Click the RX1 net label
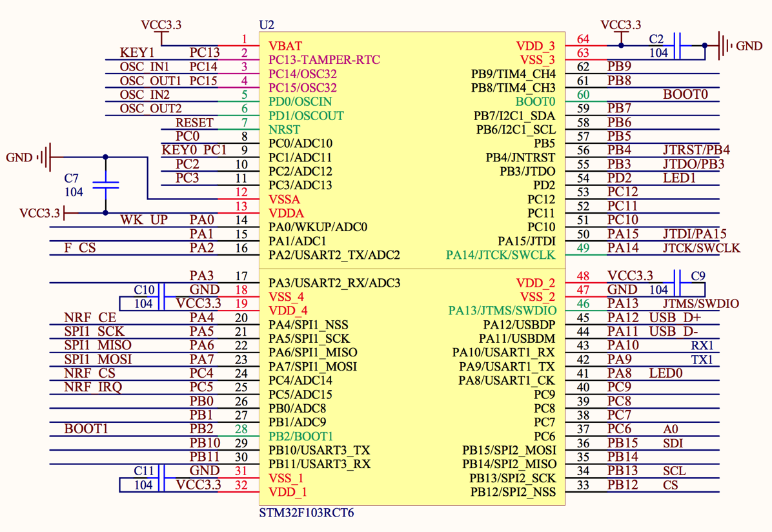Screen dimensions: 772x532 (x=702, y=345)
